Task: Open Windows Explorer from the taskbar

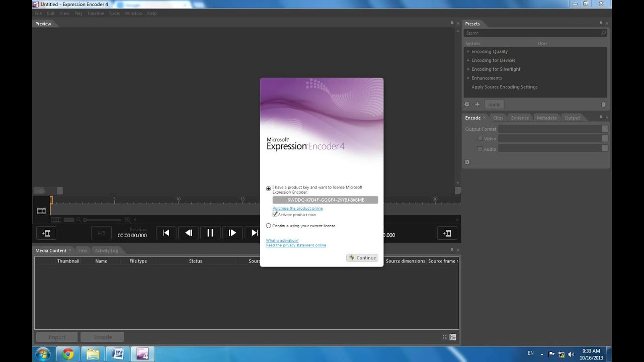Action: [x=93, y=354]
